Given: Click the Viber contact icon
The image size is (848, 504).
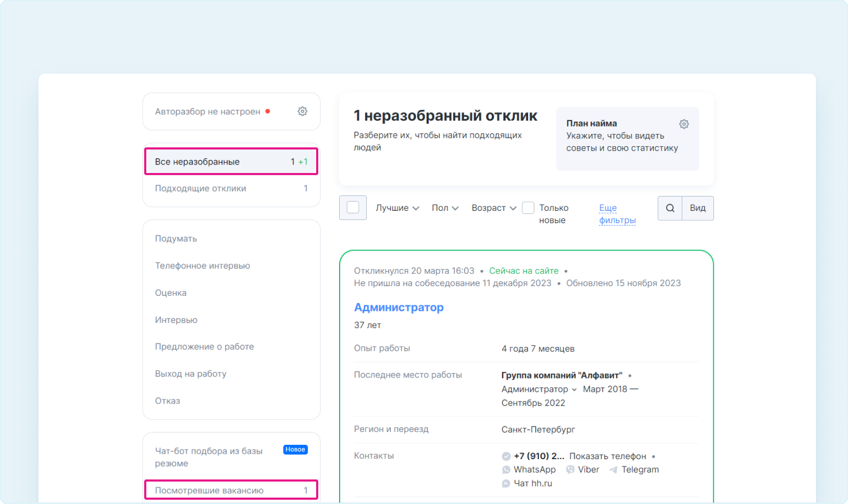Looking at the screenshot, I should (570, 470).
